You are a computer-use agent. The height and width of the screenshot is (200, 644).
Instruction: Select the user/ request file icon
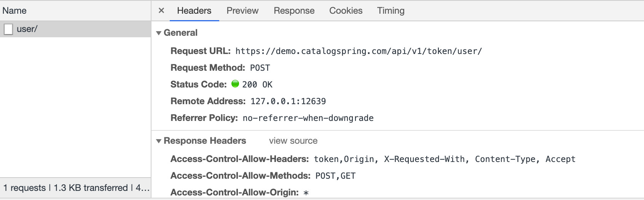[x=8, y=29]
